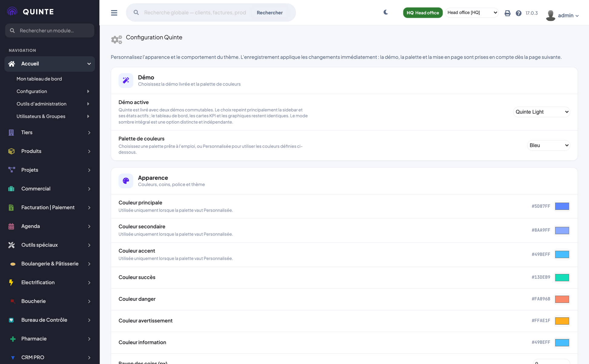This screenshot has height=364, width=589.
Task: Click the Produits box icon
Action: 11,151
